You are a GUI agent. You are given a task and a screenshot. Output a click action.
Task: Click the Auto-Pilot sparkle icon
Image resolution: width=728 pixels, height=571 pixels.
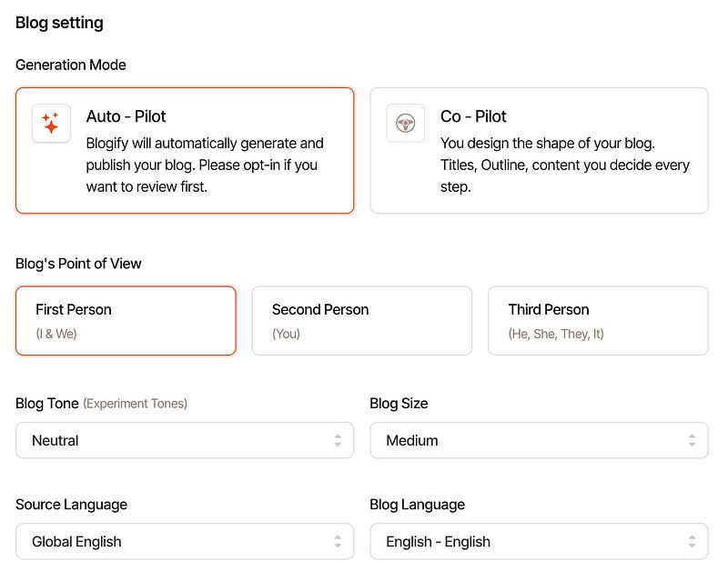pos(51,123)
